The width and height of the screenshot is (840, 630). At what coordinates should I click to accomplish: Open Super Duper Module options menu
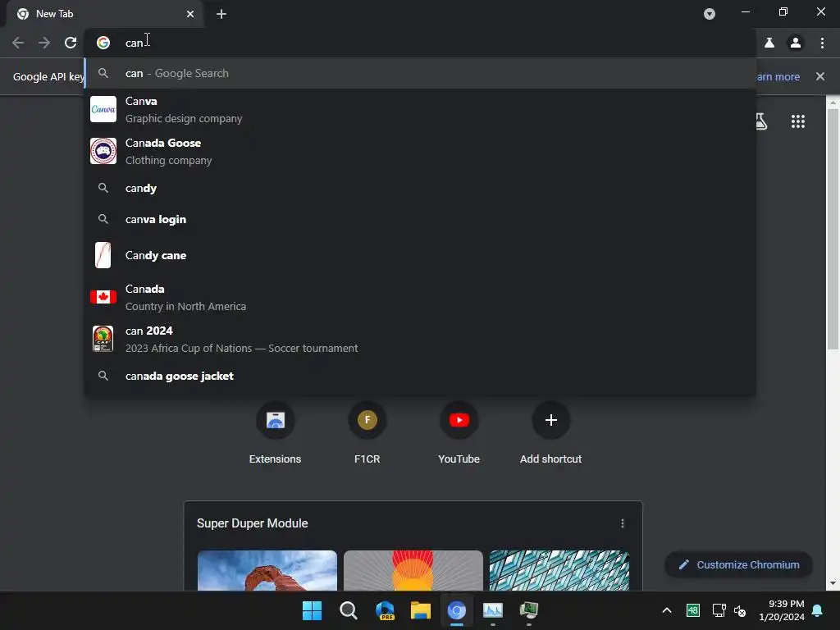(x=623, y=523)
